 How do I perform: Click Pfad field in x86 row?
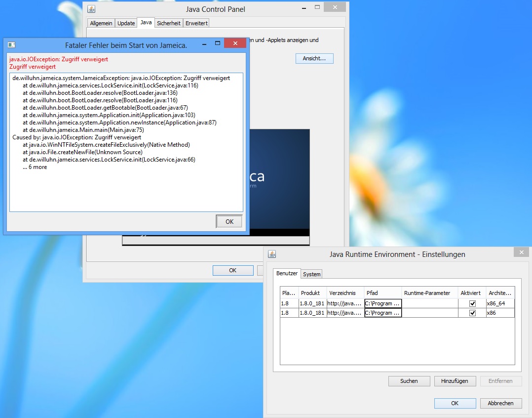point(383,313)
